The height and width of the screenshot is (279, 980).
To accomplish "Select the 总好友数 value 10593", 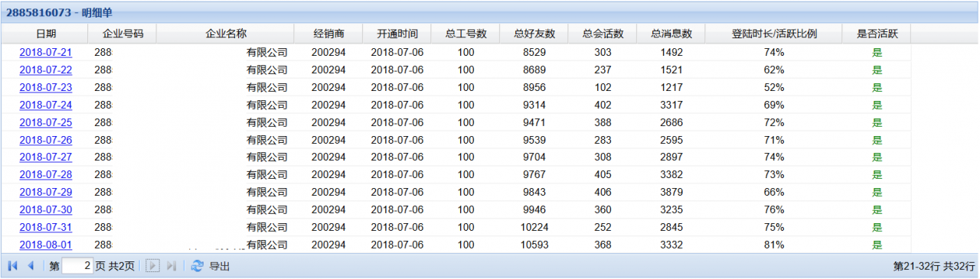I will [x=534, y=245].
